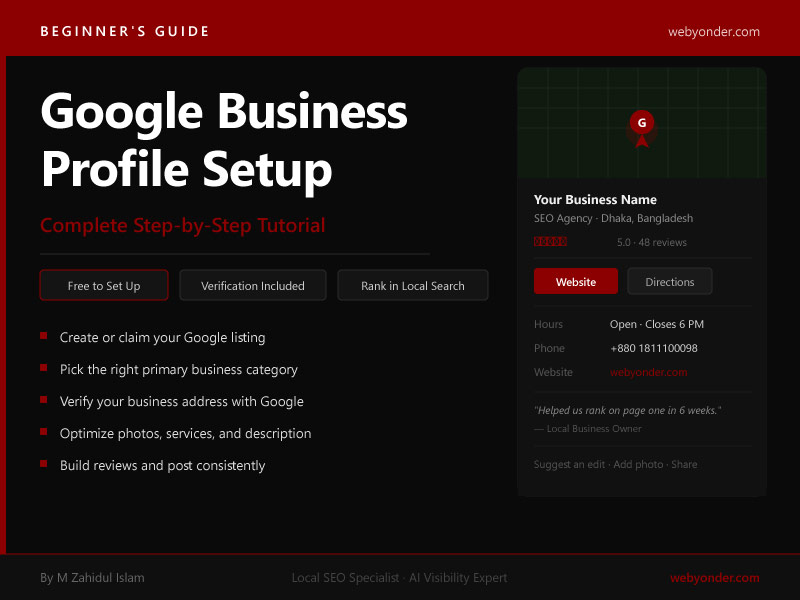Click the phone number +880 1811100098
Viewport: 800px width, 600px height.
tap(654, 348)
